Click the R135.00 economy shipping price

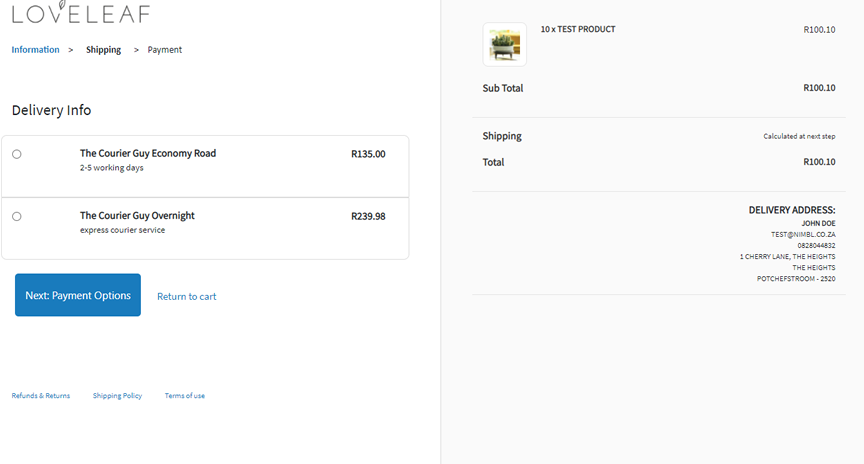pos(368,154)
